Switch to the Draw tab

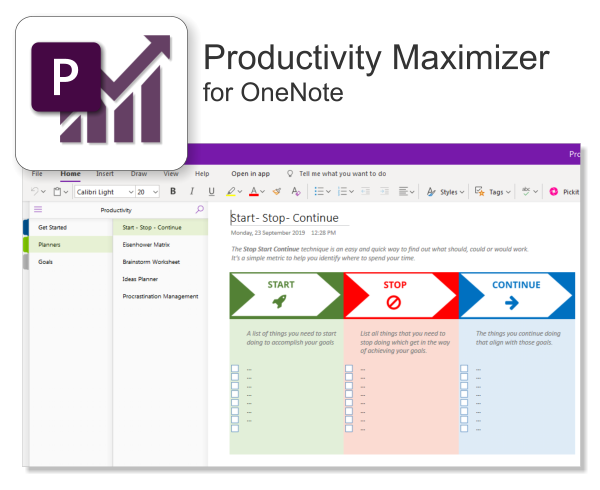(x=139, y=174)
